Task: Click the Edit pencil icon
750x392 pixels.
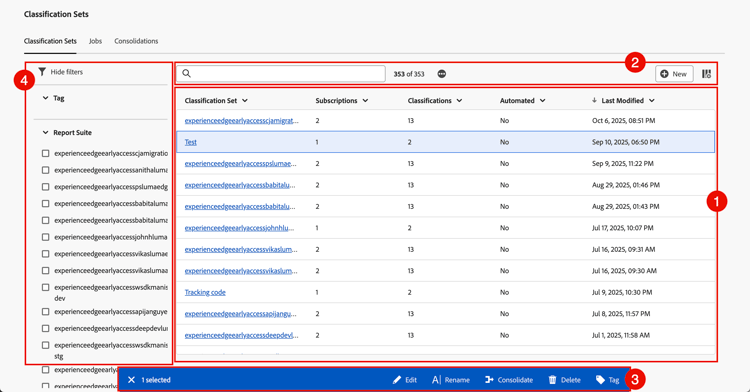Action: [x=397, y=380]
